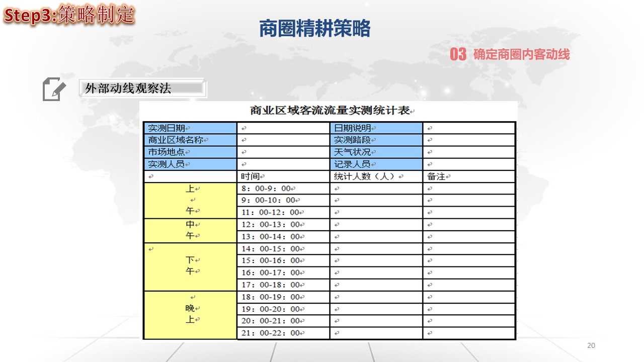Click the pencil note icon beside 外部动线观察法
644x362 pixels.
tap(54, 89)
